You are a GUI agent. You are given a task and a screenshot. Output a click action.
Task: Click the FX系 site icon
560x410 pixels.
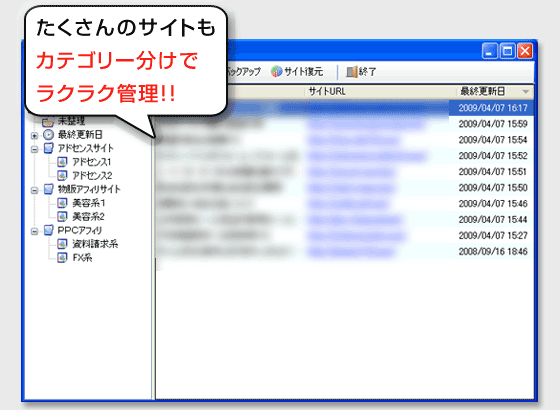(62, 258)
